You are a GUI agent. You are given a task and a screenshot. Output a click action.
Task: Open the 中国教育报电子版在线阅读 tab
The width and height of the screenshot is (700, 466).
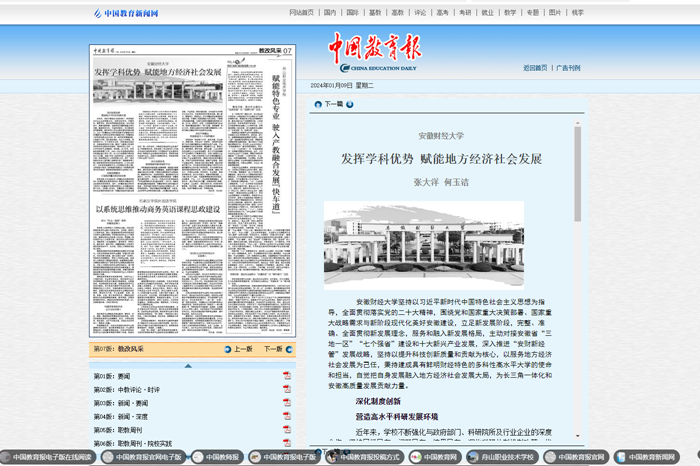(47, 457)
